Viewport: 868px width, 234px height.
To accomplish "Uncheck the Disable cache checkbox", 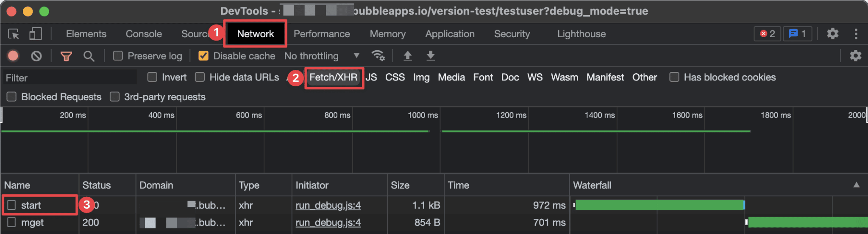I will point(203,56).
